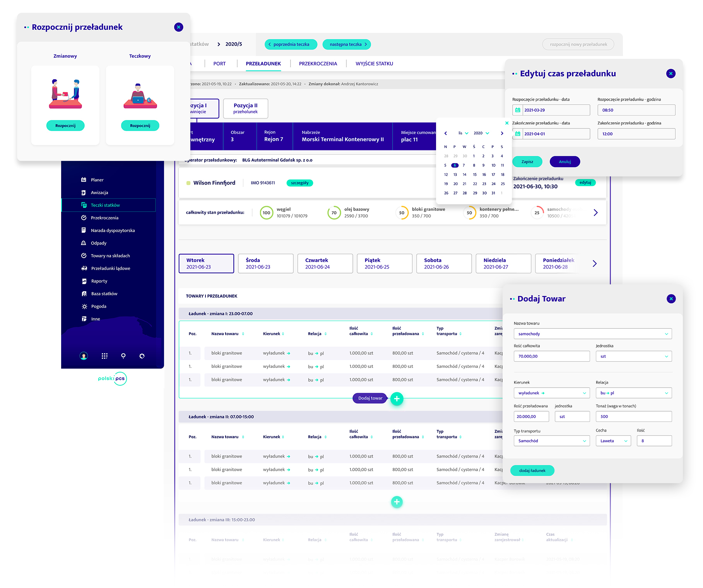703x588 pixels.
Task: Select Pozycja II przeholunek tab
Action: tap(245, 108)
